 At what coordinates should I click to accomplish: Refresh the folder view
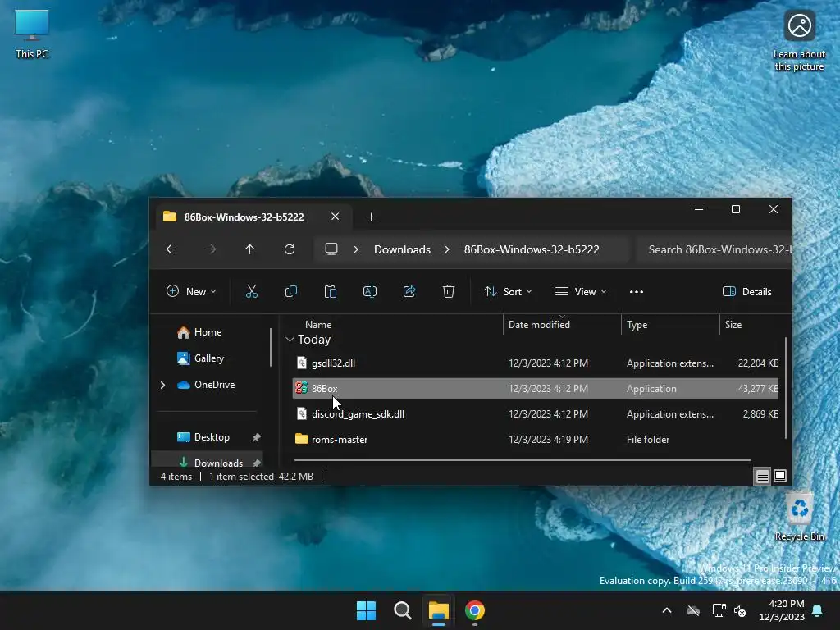[290, 249]
